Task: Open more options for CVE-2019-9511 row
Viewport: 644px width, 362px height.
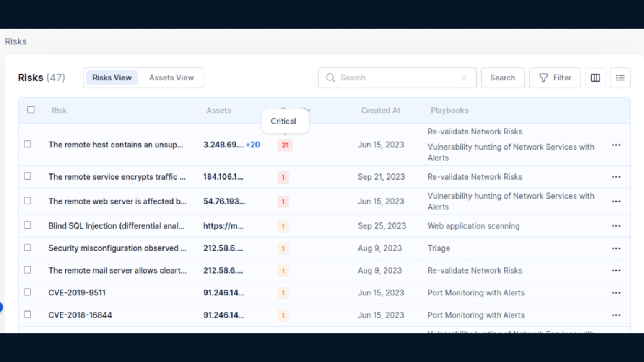Action: click(x=616, y=293)
